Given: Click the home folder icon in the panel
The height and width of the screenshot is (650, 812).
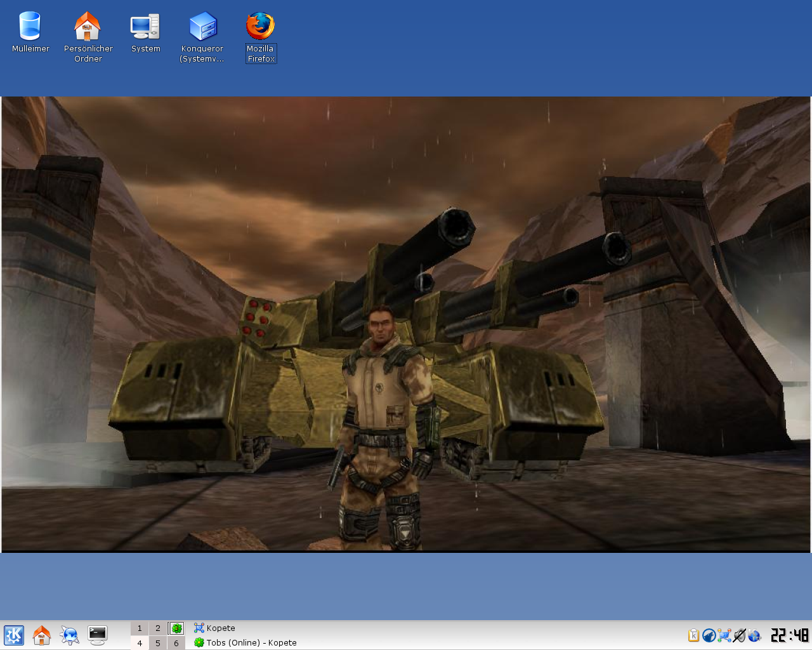Looking at the screenshot, I should tap(42, 635).
